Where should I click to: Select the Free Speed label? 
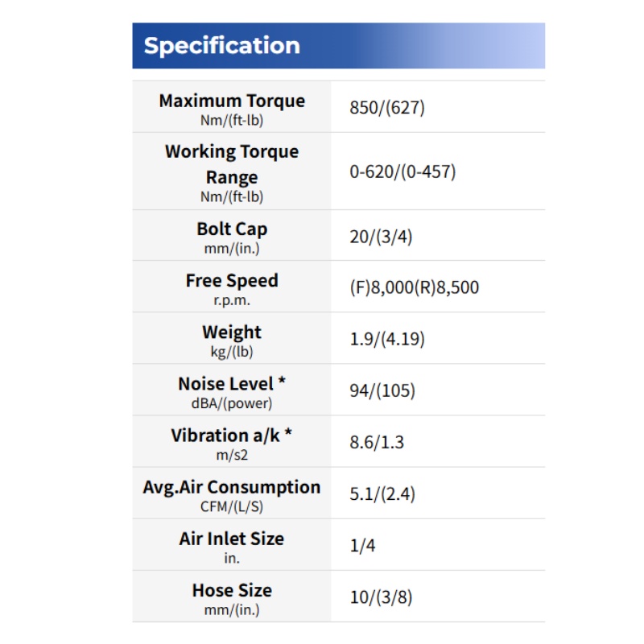coord(232,280)
